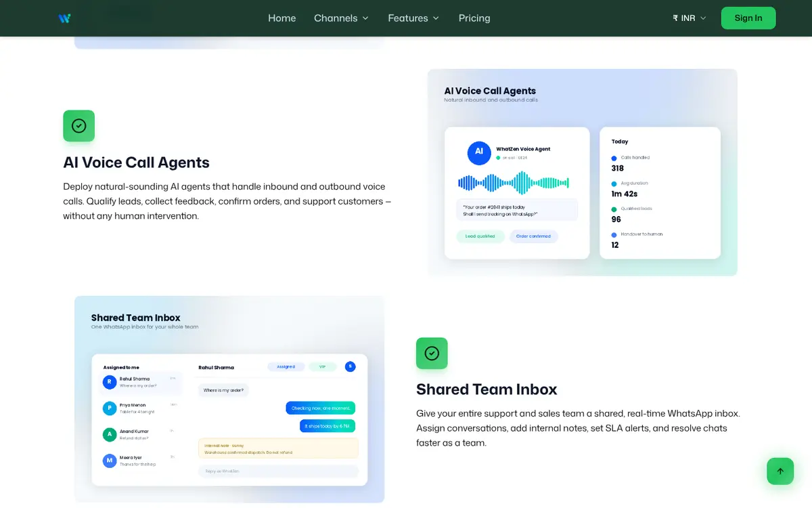
Task: Click the "Assigned to me" list heading
Action: [x=121, y=367]
